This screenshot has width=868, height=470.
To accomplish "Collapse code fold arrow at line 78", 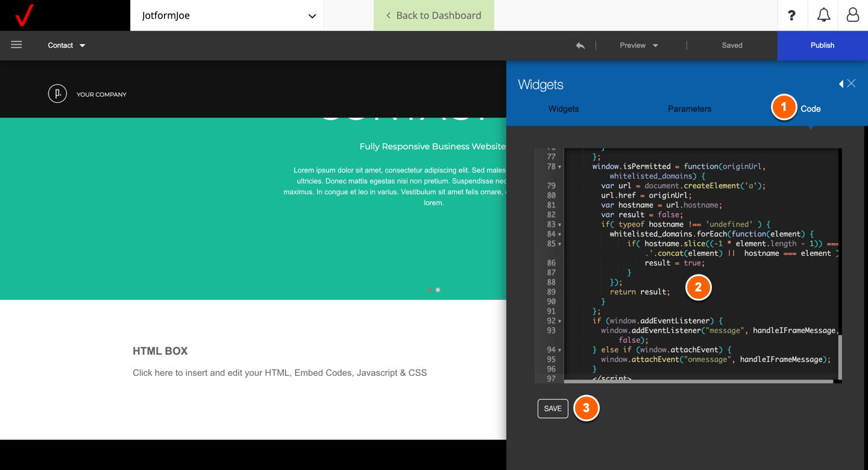I will coord(560,167).
